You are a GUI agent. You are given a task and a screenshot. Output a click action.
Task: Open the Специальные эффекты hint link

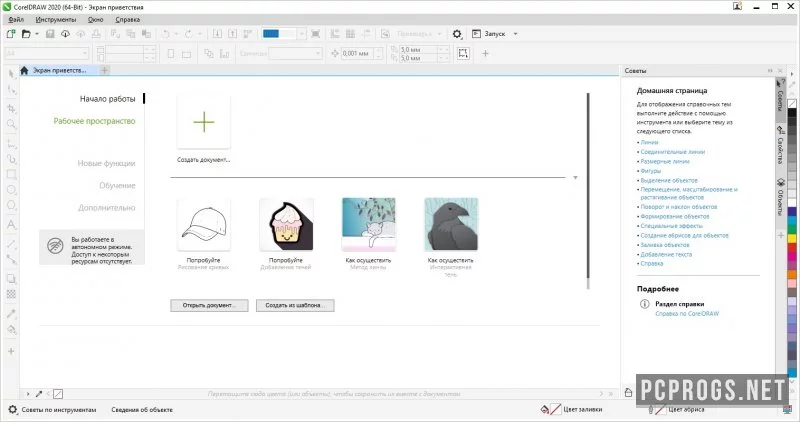pos(671,226)
